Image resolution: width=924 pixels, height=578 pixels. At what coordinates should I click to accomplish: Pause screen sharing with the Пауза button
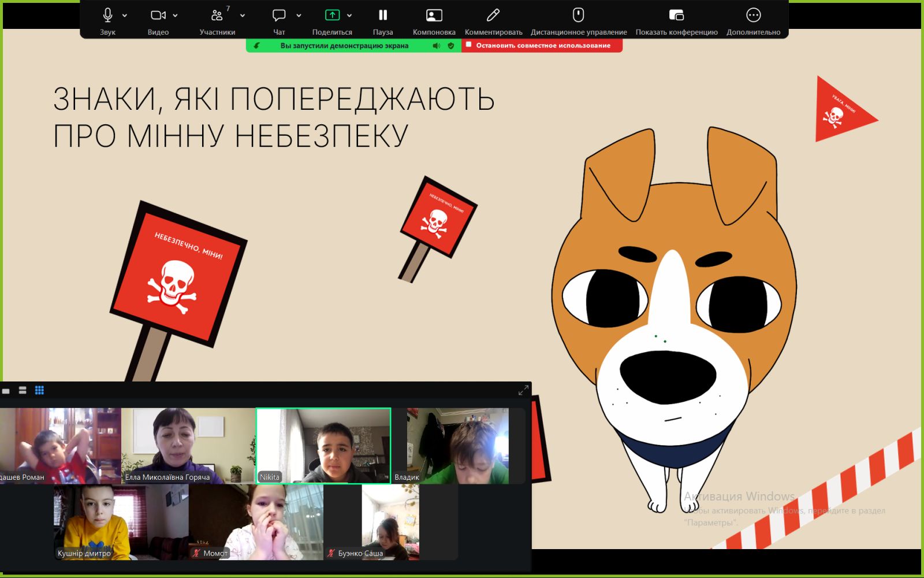click(382, 16)
